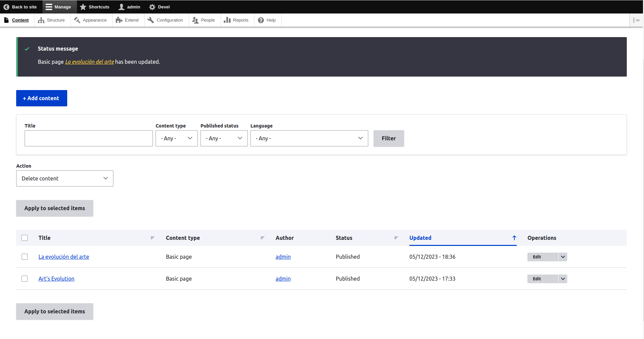The image size is (644, 339).
Task: Select the La evolución del arte row checkbox
Action: pos(25,257)
